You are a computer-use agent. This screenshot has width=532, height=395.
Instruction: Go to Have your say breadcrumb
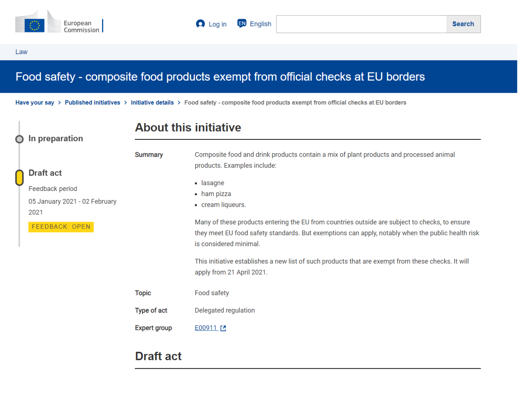tap(35, 103)
